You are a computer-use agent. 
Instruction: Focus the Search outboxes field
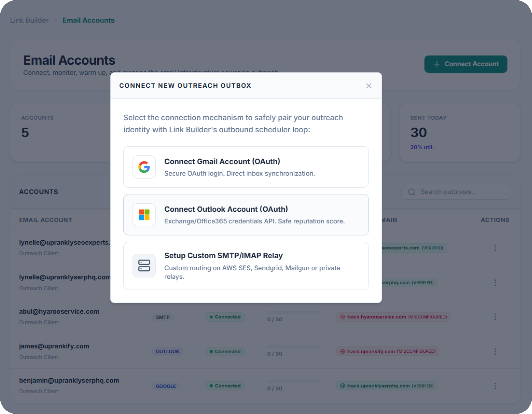[456, 192]
